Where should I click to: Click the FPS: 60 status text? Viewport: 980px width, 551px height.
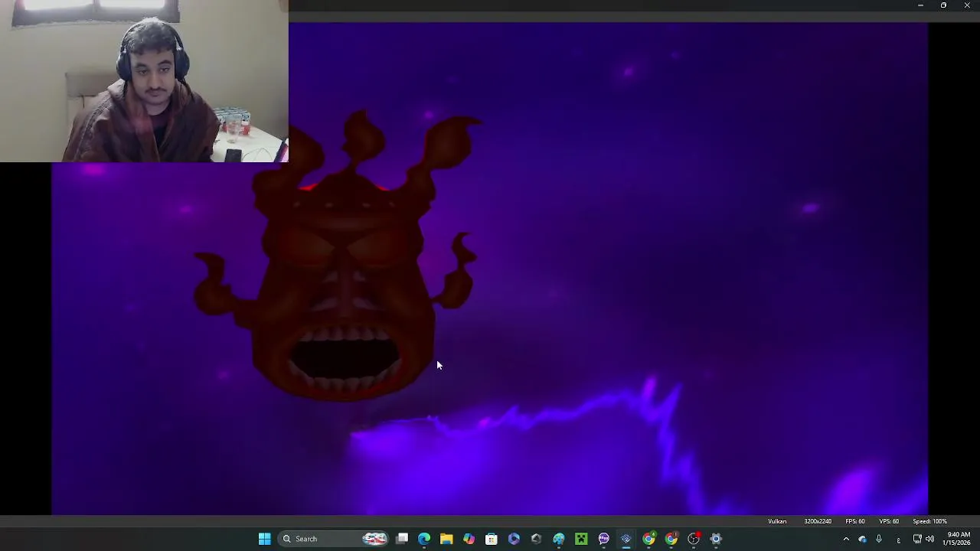point(855,521)
